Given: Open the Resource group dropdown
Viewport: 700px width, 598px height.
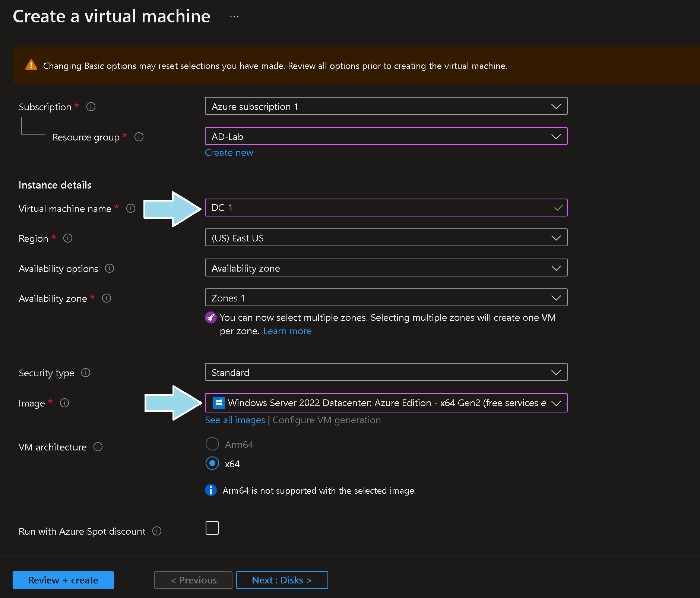Looking at the screenshot, I should [x=386, y=136].
